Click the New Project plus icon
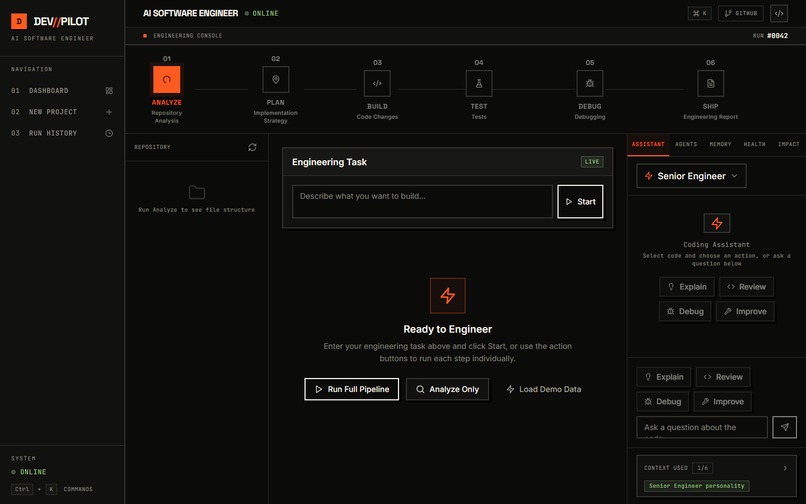 (x=109, y=112)
